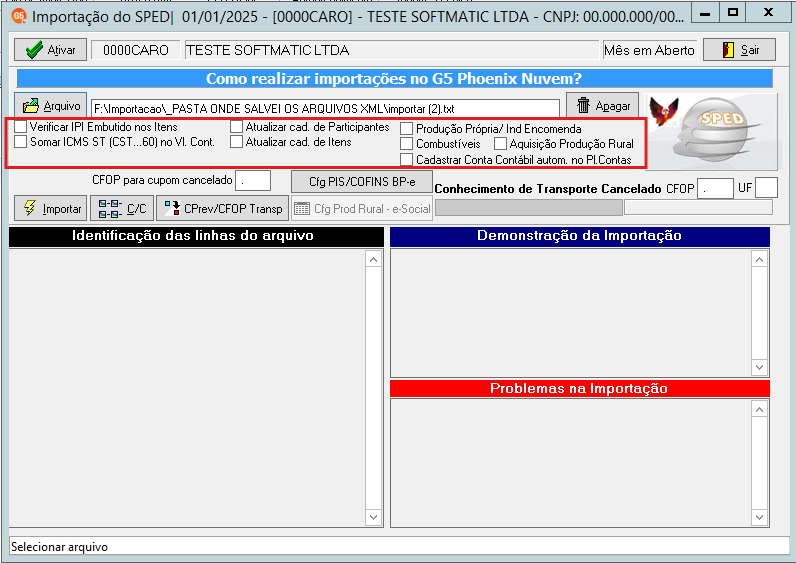
Task: Click the G5 application icon in title bar
Action: 19,16
